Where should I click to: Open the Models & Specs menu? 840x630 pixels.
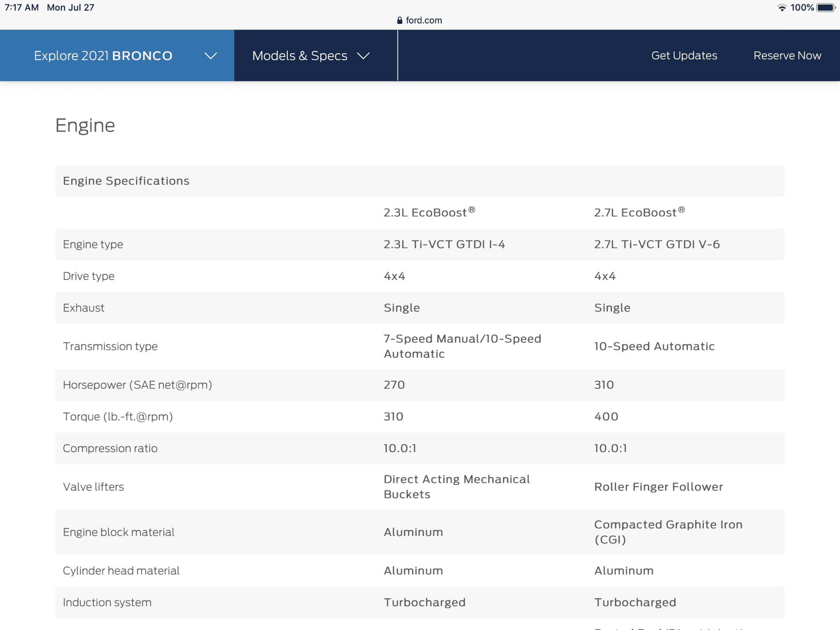[x=316, y=56]
